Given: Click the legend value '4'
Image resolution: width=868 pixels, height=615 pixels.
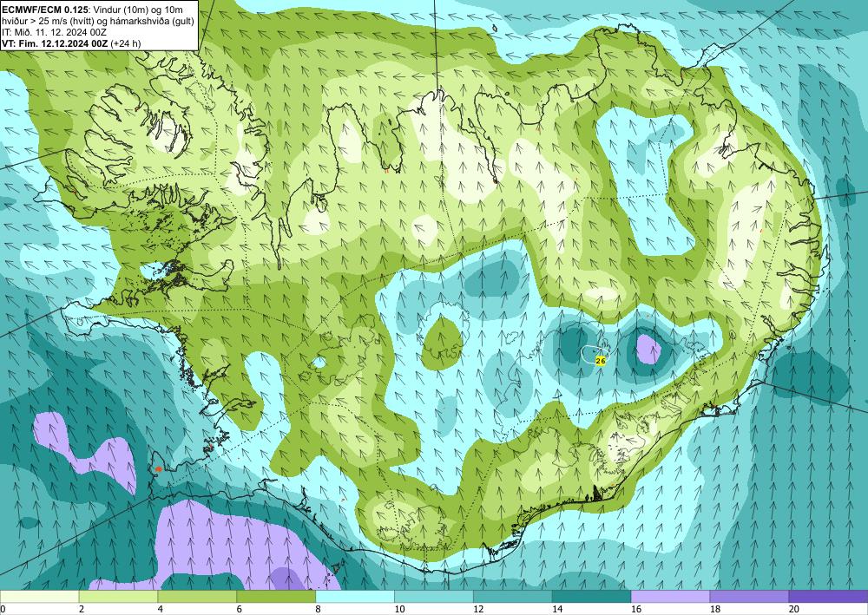Looking at the screenshot, I should coord(161,609).
